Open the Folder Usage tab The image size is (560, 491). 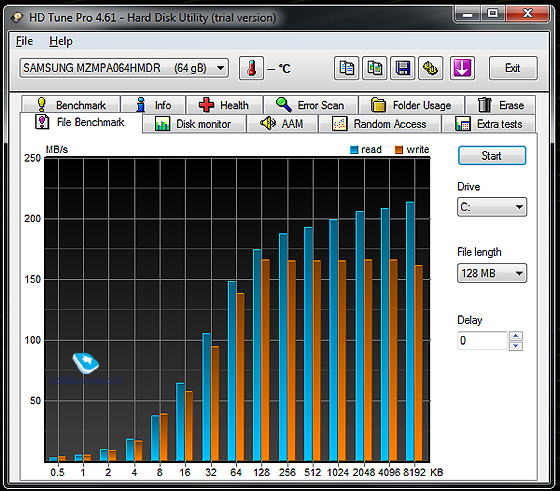[x=411, y=105]
